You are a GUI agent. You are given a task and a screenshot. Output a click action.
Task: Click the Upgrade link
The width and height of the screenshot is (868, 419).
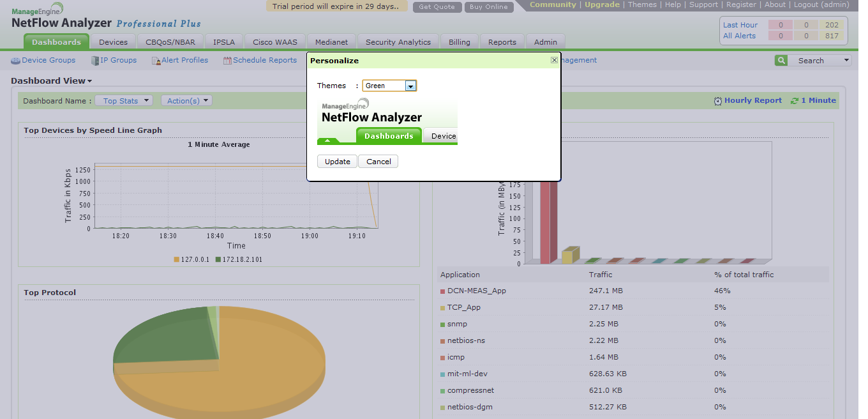pos(602,4)
